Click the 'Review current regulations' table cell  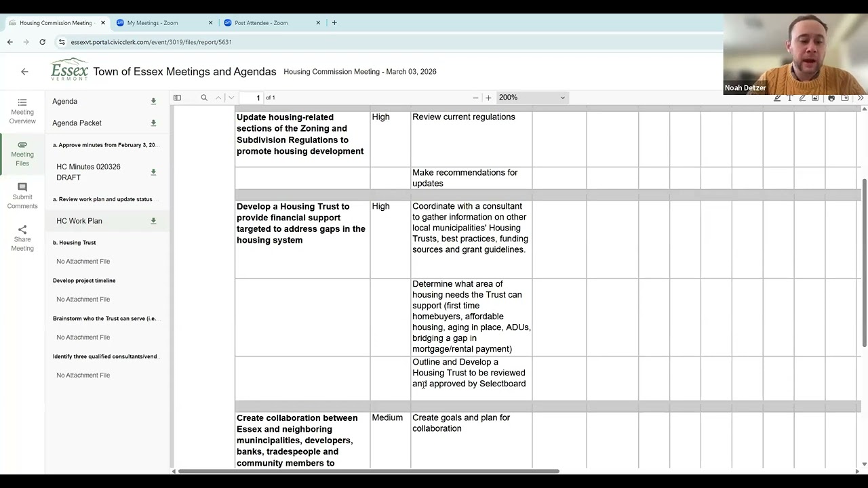click(x=471, y=138)
